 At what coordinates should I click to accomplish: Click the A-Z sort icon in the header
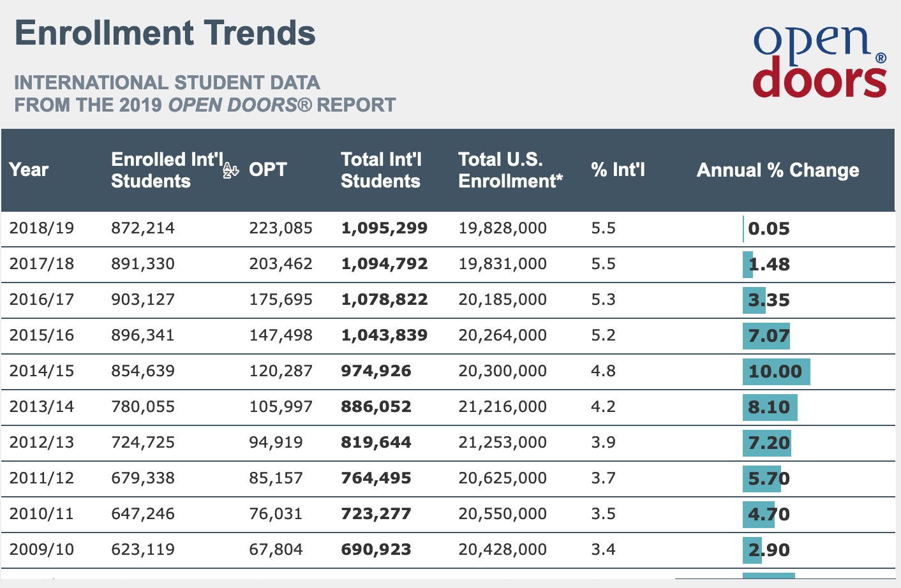pyautogui.click(x=230, y=170)
